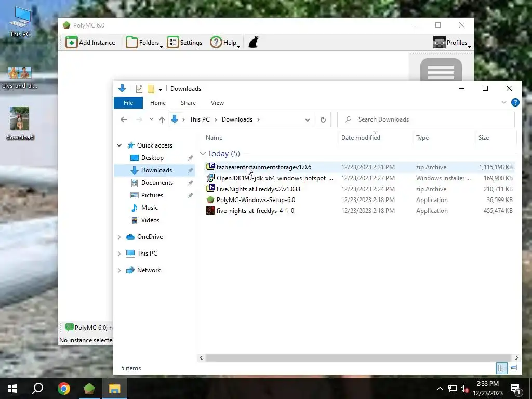
Task: Open the recent locations dropdown arrow
Action: tap(151, 119)
